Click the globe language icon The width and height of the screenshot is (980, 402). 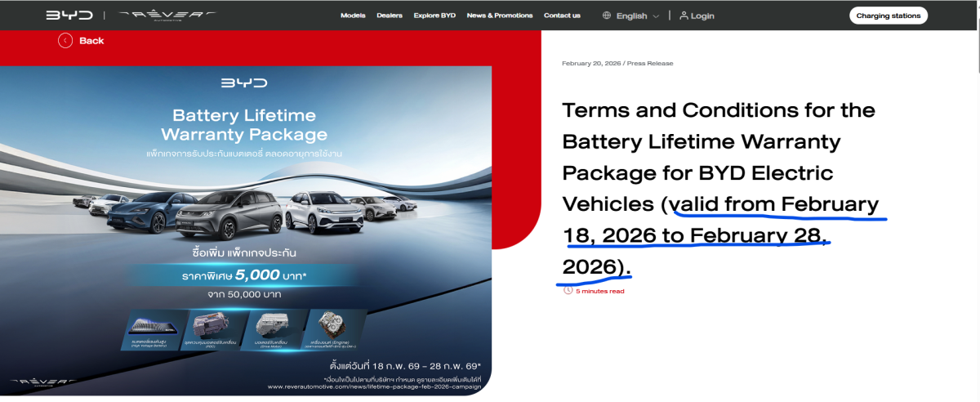point(607,16)
